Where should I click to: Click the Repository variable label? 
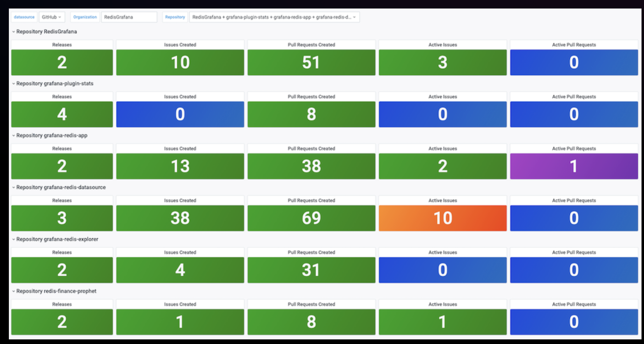pyautogui.click(x=175, y=17)
